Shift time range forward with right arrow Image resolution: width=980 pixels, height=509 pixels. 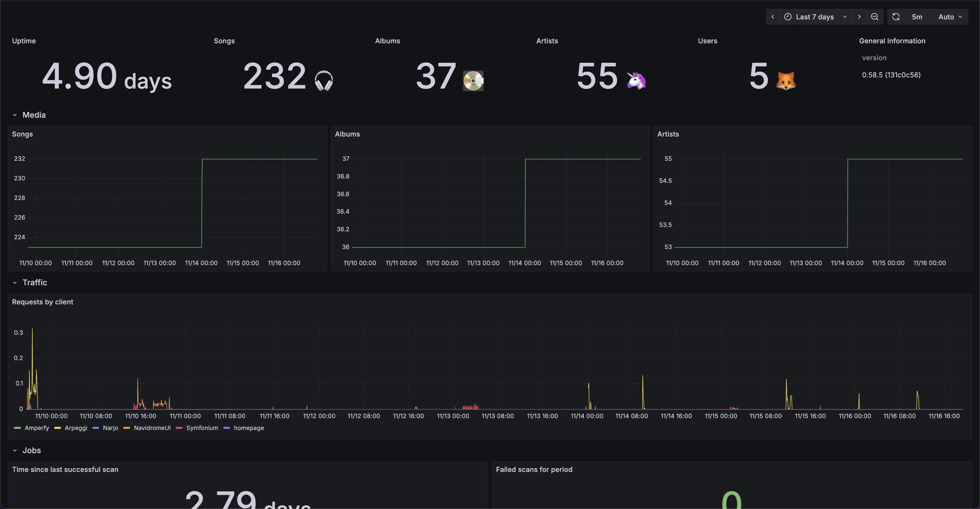point(859,17)
